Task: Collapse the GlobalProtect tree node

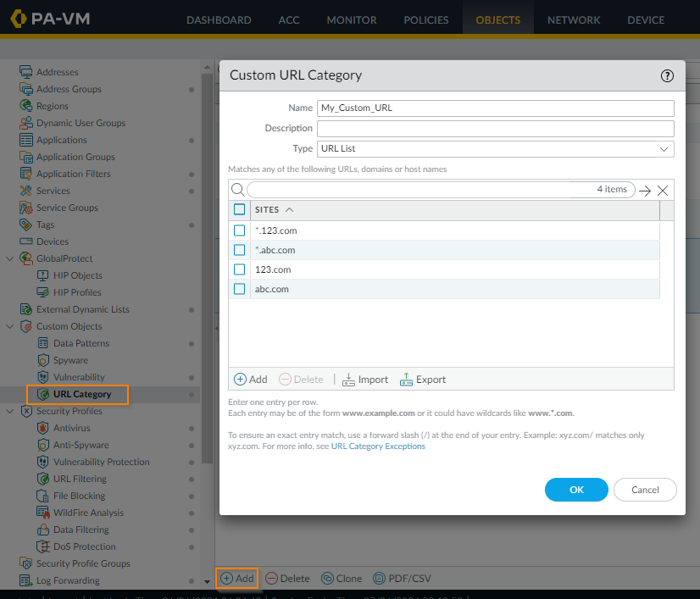Action: pyautogui.click(x=9, y=258)
